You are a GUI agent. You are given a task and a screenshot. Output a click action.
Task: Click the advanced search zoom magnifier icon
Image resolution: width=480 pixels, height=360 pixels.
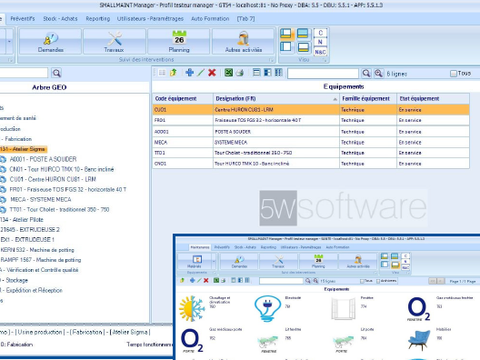coord(378,73)
